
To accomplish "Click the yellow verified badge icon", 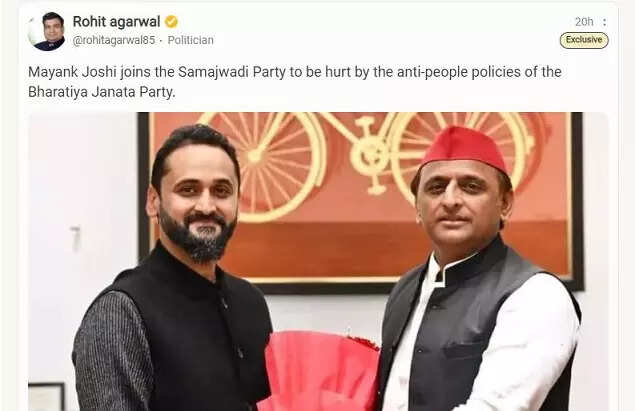I will pos(171,21).
